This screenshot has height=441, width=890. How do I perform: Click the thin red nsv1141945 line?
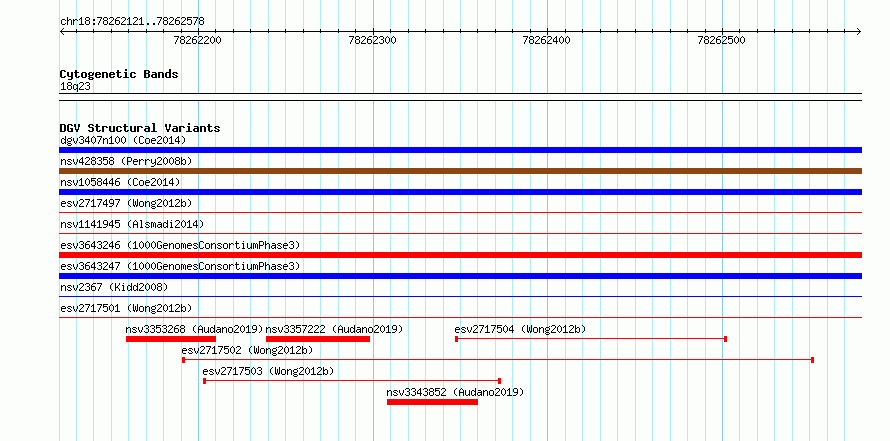click(x=460, y=234)
